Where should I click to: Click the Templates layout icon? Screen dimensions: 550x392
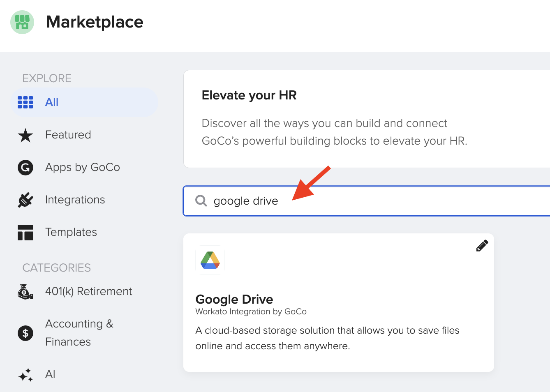[x=25, y=232]
